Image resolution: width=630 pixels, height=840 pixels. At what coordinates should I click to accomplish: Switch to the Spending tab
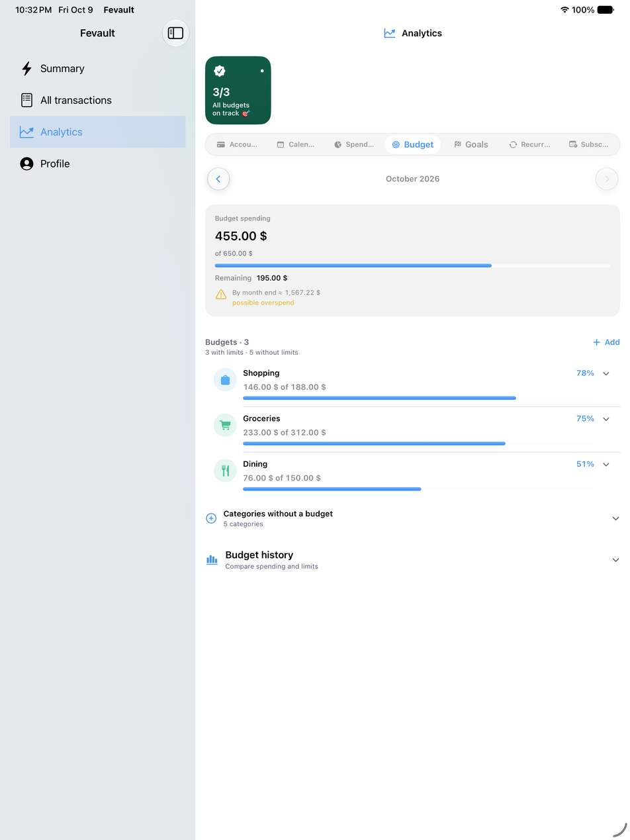coord(354,144)
